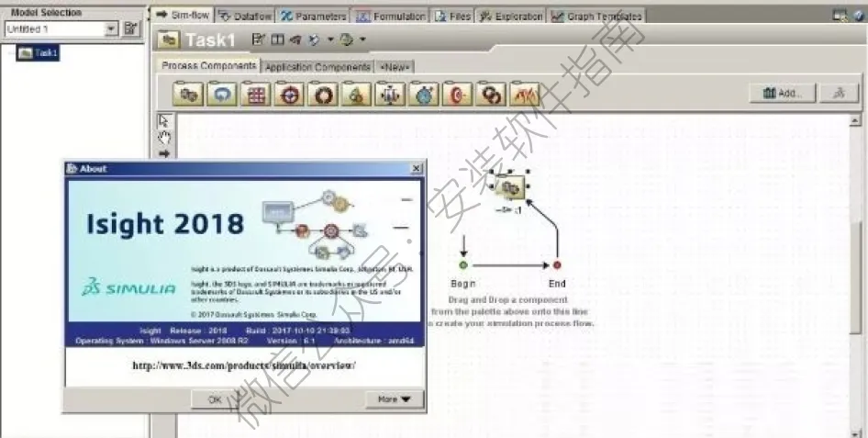
Task: Click the red arrow icon in Task1 toolbar
Action: click(x=295, y=39)
